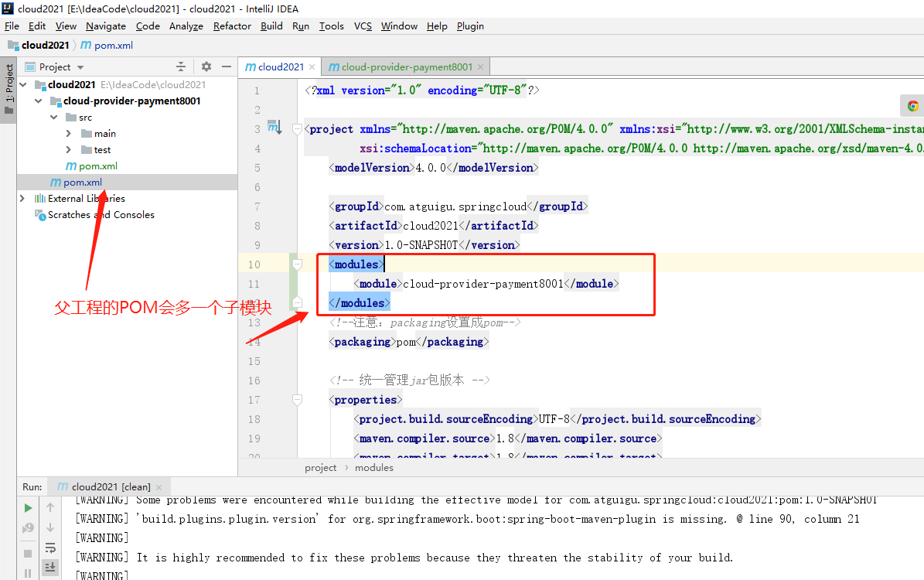Viewport: 924px width, 580px height.
Task: Open the Edit menu
Action: click(x=37, y=26)
